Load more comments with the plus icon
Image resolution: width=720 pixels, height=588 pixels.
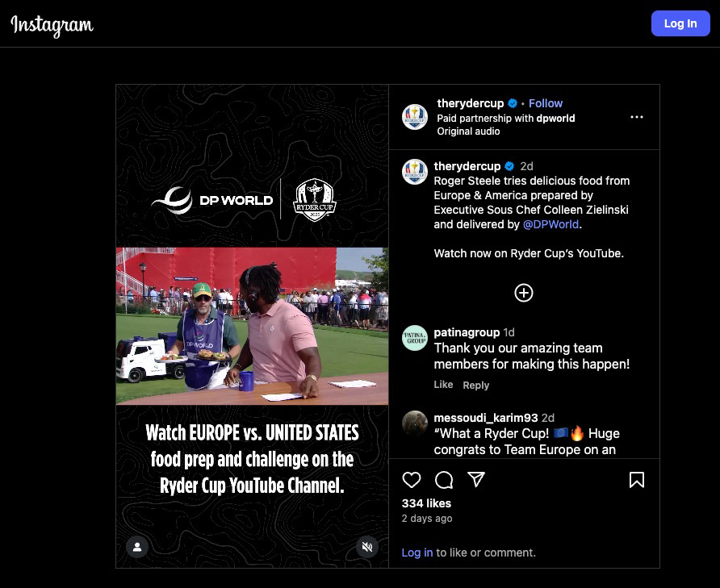(524, 293)
